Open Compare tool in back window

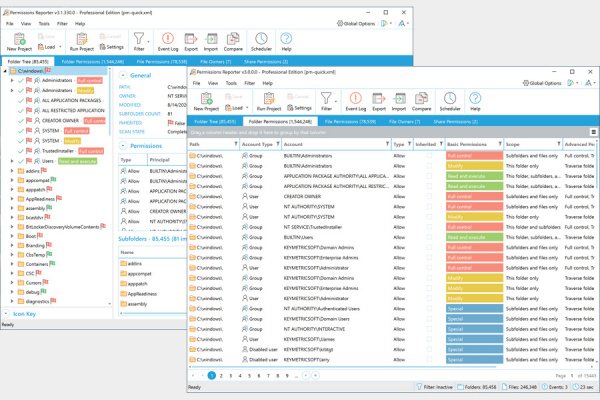coord(233,42)
